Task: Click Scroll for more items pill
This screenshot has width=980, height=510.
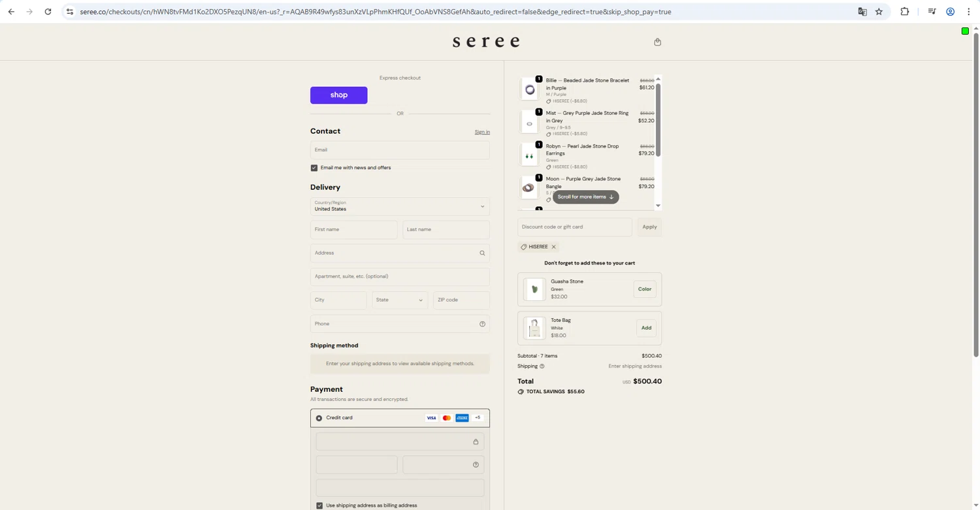Action: (x=585, y=197)
